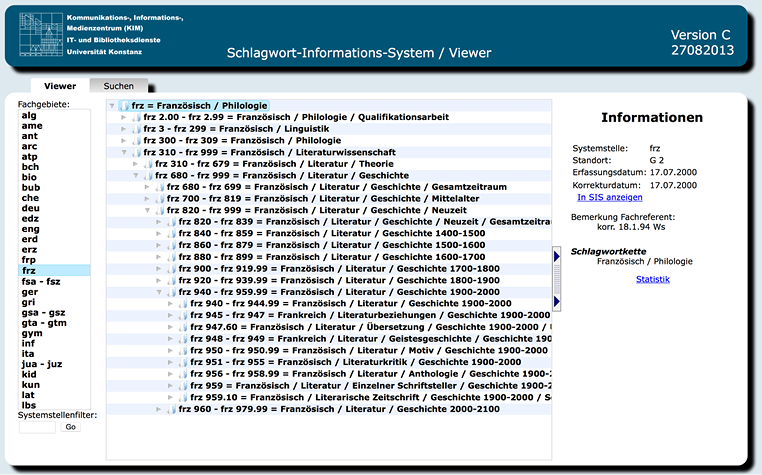762x475 pixels.
Task: Expand frz 300 - frz 309 Philologie node
Action: (123, 141)
